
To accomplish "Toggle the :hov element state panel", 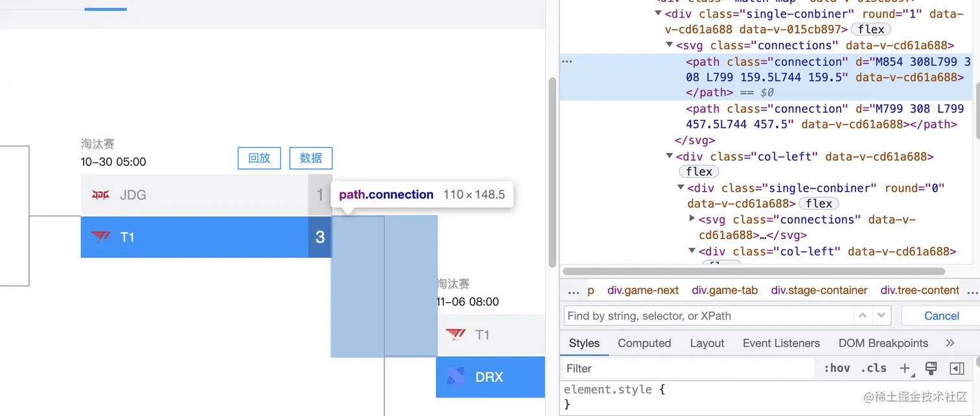I will coord(837,368).
